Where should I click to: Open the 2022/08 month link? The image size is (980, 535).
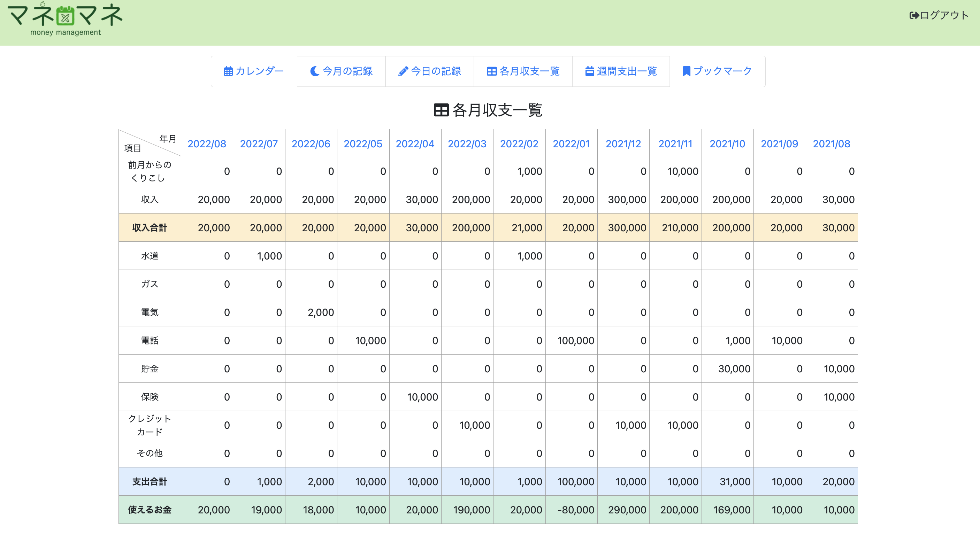tap(207, 144)
